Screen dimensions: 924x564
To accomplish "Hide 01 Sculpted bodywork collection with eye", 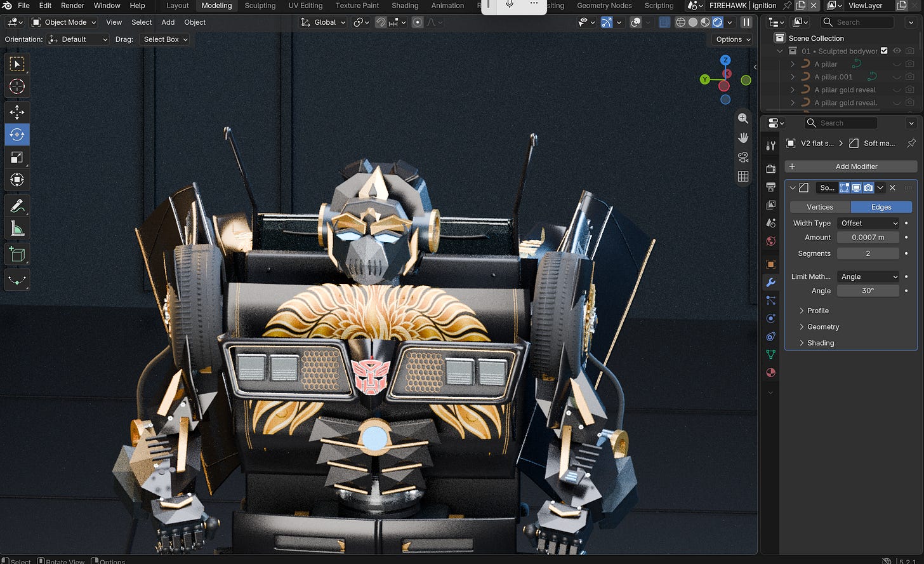I will (897, 51).
